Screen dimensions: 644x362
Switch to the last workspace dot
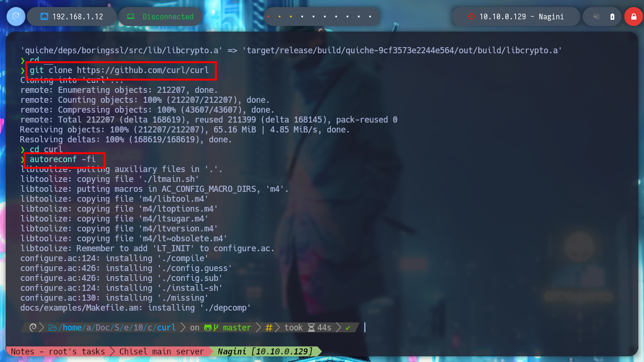point(370,17)
